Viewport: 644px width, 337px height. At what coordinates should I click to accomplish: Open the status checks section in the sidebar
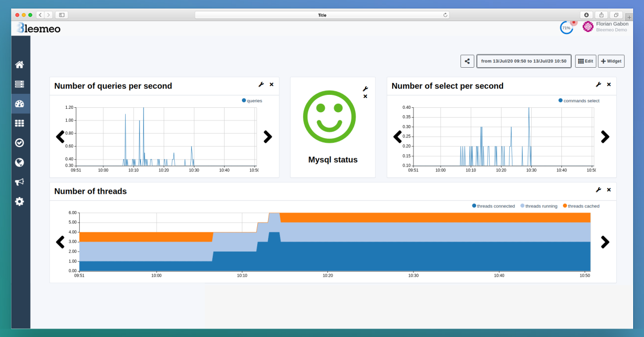click(x=20, y=142)
